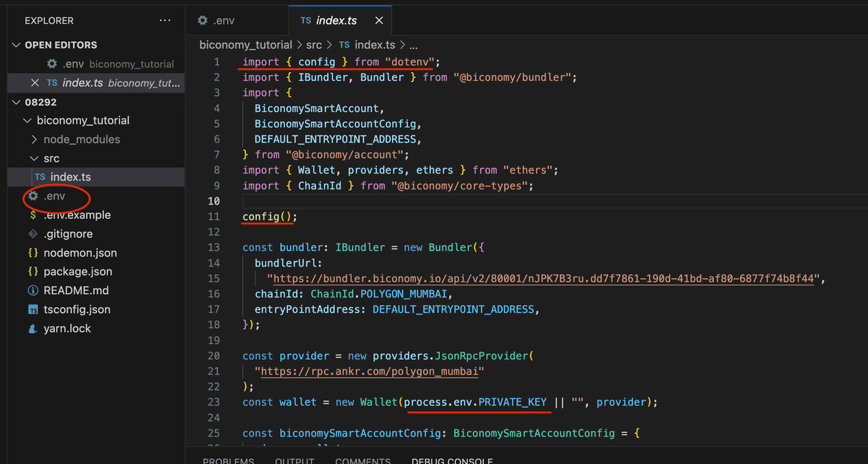Follow the rpc.ankr.com polygon_mumbai URL
This screenshot has height=464, width=868.
369,371
